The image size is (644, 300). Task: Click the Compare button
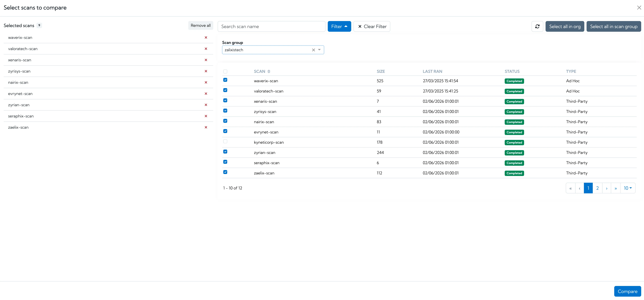(628, 291)
